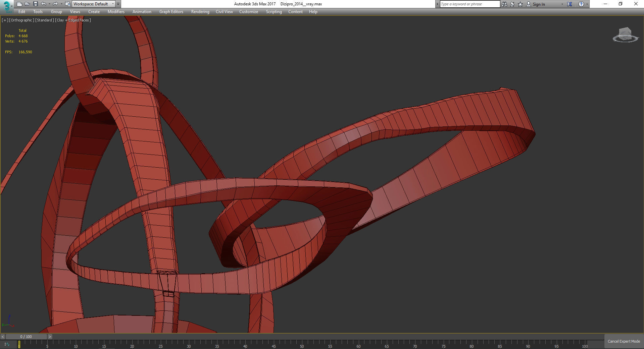Search with the binoculars icon
Image resolution: width=644 pixels, height=349 pixels.
click(x=504, y=4)
